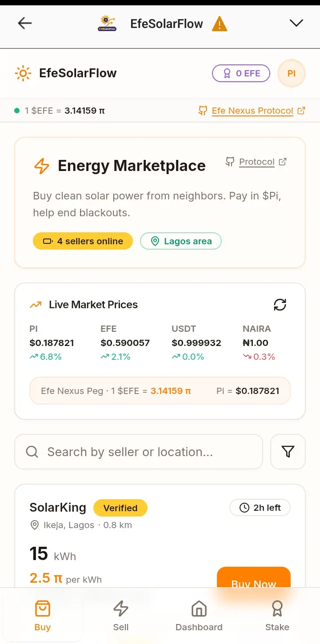The image size is (320, 644).
Task: Click the SolarKing Verified badge
Action: (x=120, y=508)
